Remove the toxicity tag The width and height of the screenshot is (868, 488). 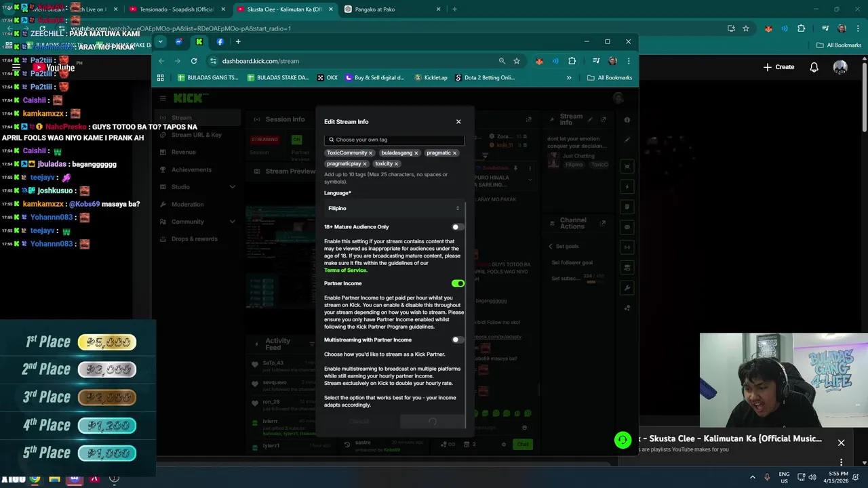click(x=397, y=164)
